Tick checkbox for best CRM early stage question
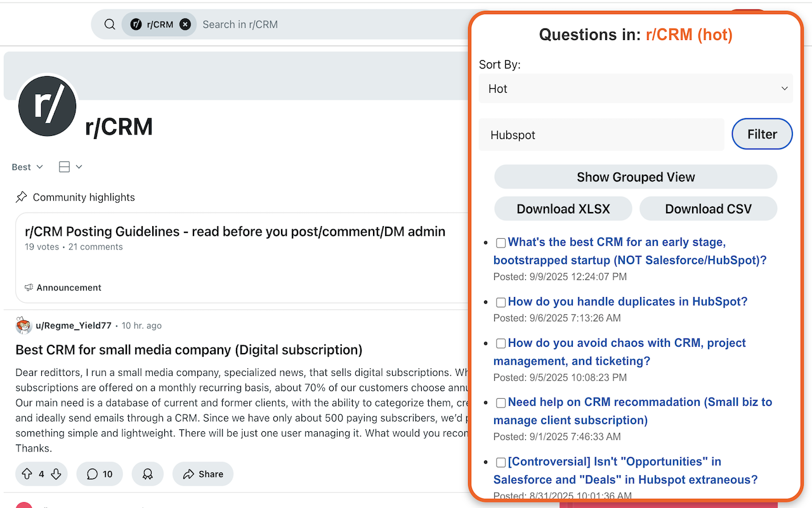The width and height of the screenshot is (812, 508). (x=501, y=243)
